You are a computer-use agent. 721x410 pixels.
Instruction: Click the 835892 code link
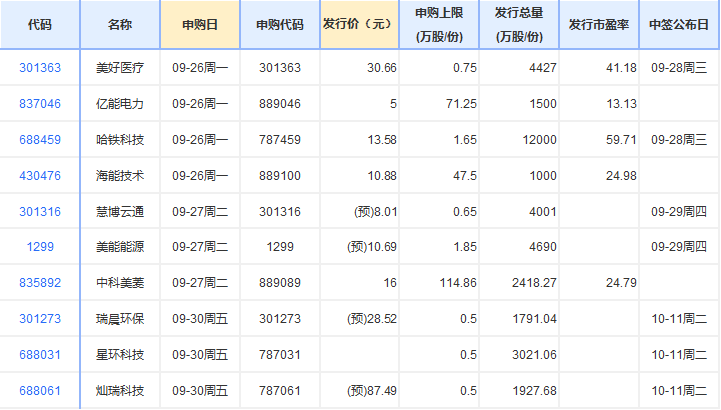tap(40, 283)
